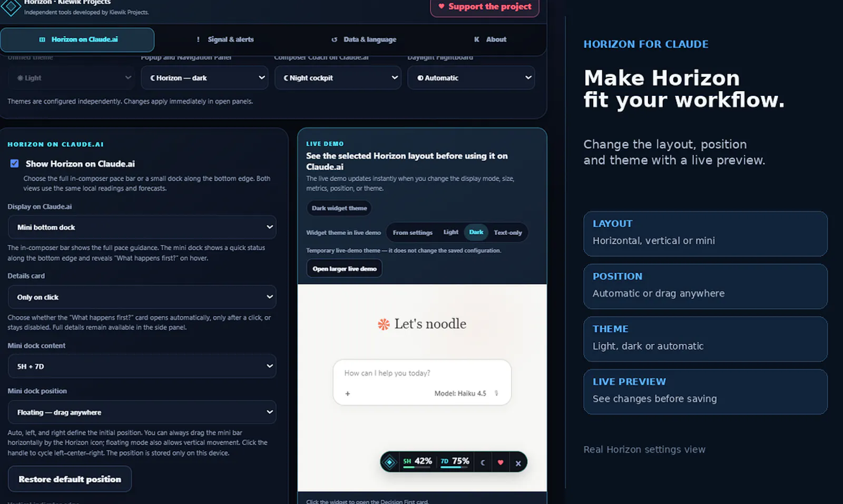
Task: Select the Light widget theme option
Action: point(451,232)
